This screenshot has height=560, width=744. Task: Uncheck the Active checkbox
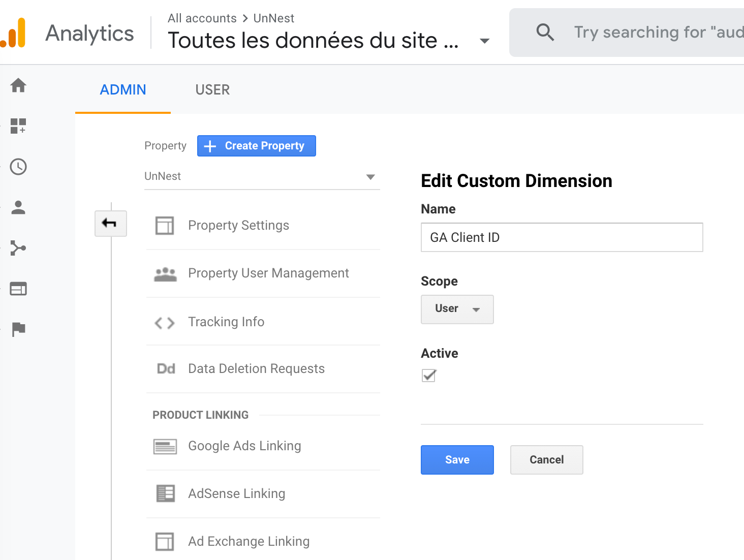[x=429, y=376]
